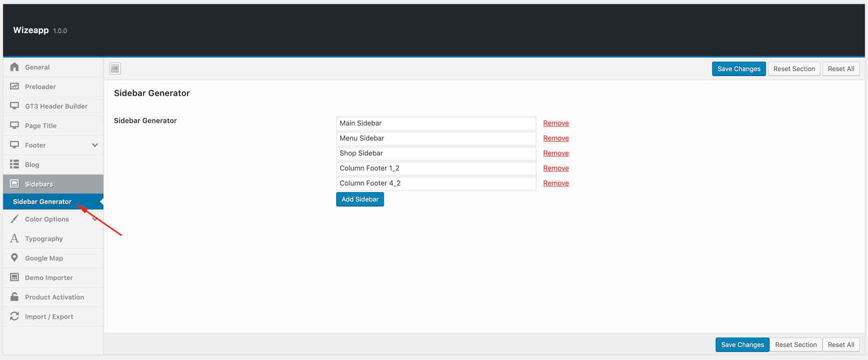Open the General settings section
Image resolution: width=868 pixels, height=360 pixels.
(53, 67)
